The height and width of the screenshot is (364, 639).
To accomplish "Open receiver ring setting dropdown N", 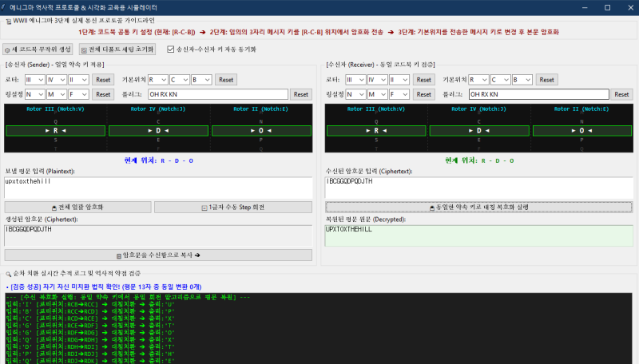I will (355, 94).
